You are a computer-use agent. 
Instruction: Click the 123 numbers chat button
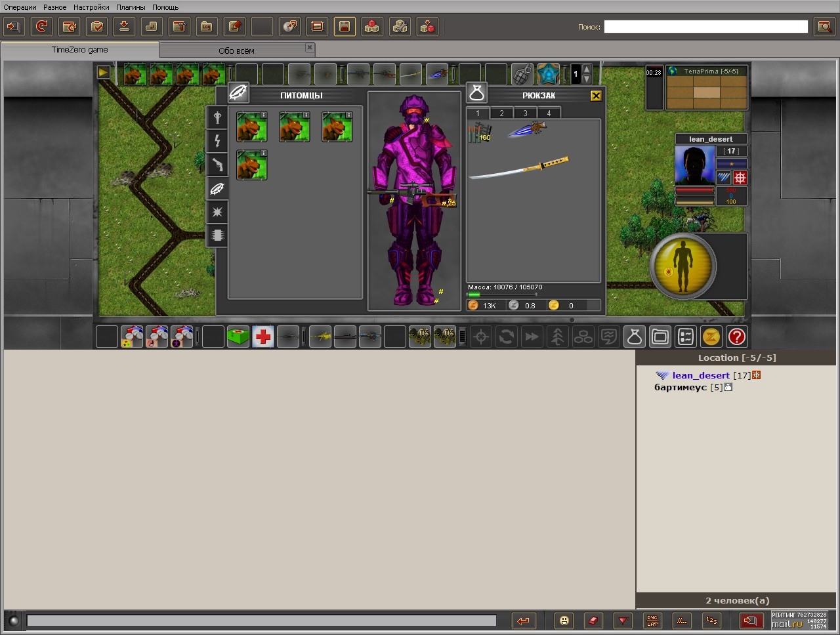point(711,621)
